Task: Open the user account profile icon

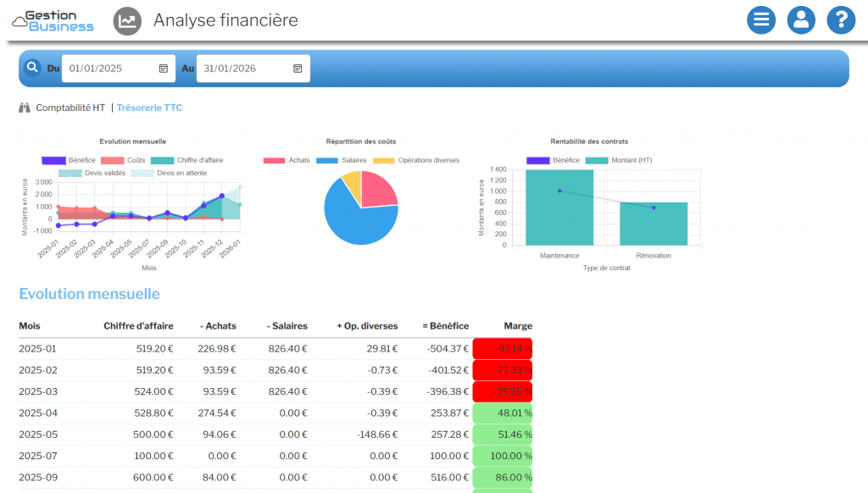Action: point(801,19)
